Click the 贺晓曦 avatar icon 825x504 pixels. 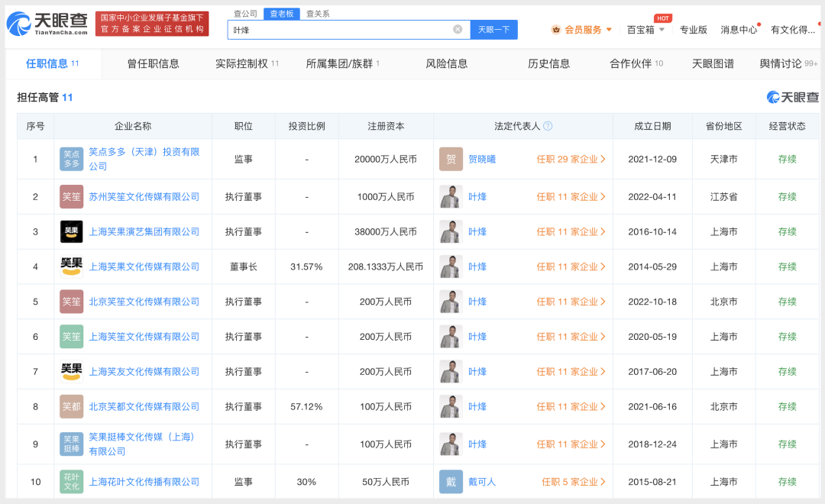pyautogui.click(x=451, y=159)
